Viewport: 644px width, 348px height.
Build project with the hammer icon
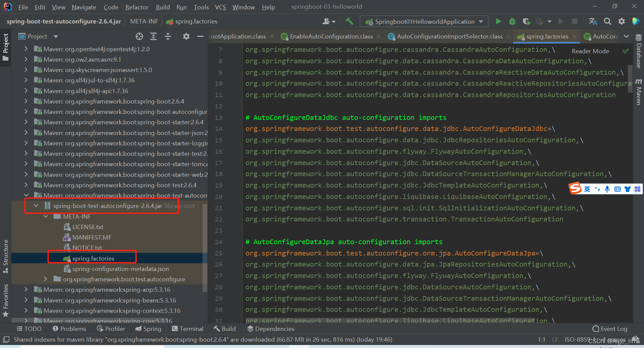tap(349, 21)
